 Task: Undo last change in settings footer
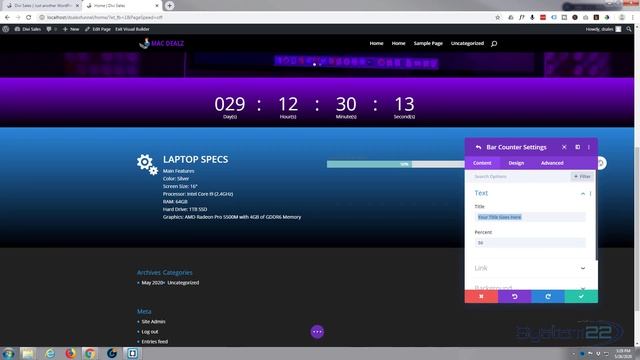515,296
